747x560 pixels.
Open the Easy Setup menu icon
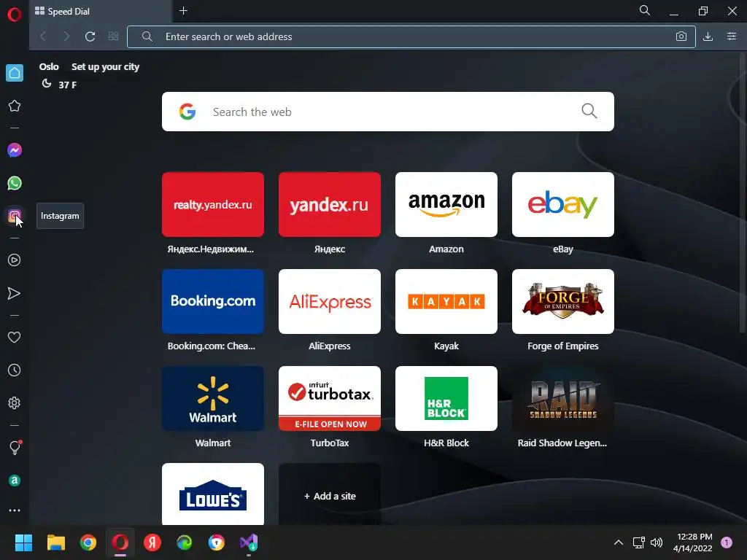click(732, 36)
